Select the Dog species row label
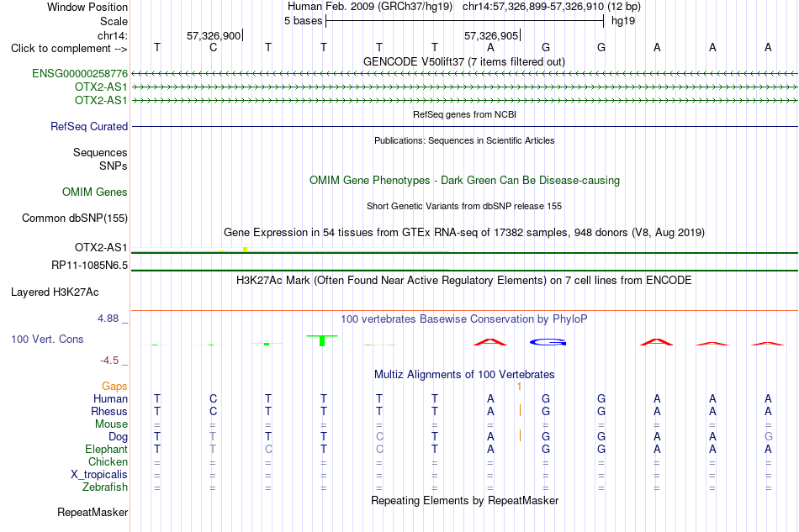This screenshot has height=532, width=799. (119, 437)
